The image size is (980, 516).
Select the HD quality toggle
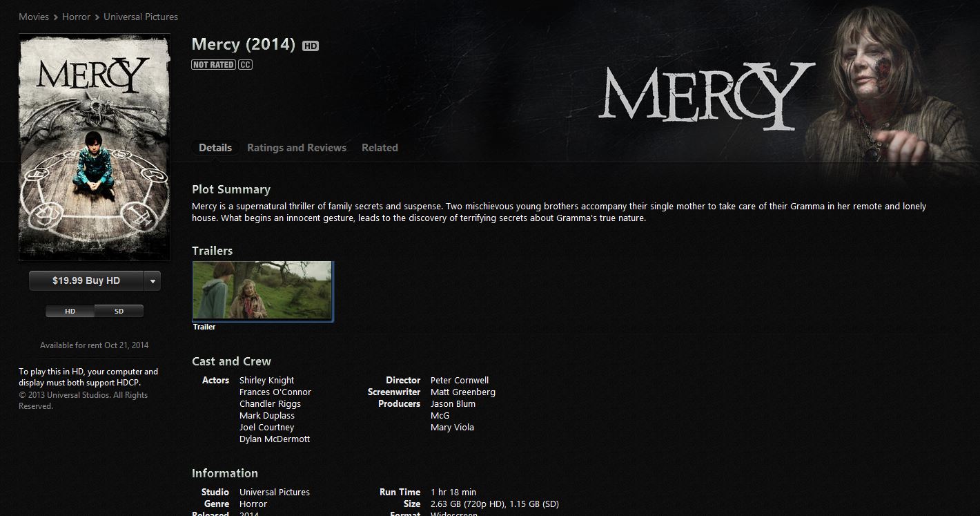[x=70, y=311]
